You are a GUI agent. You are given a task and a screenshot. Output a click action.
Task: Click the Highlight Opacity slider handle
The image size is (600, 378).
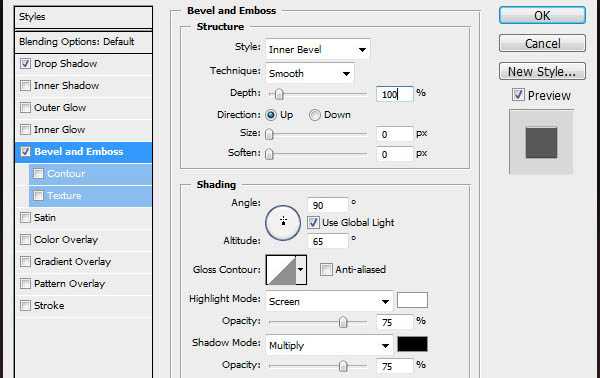tap(343, 322)
